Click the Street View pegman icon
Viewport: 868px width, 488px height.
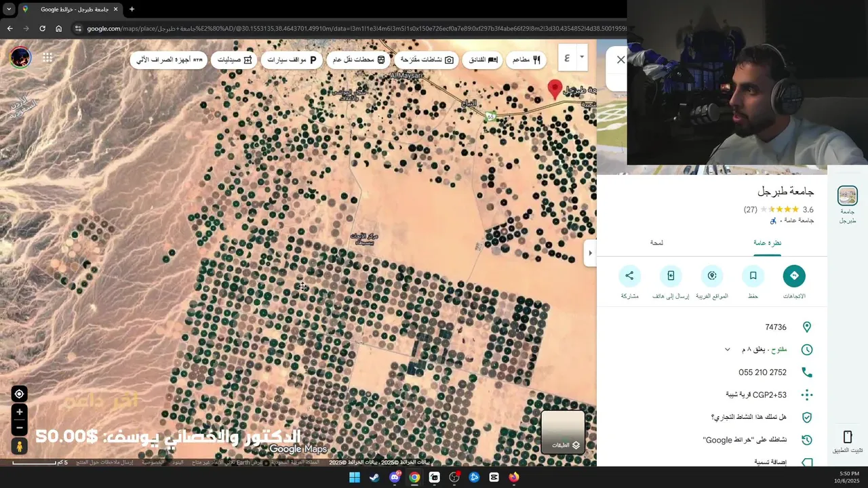point(20,447)
